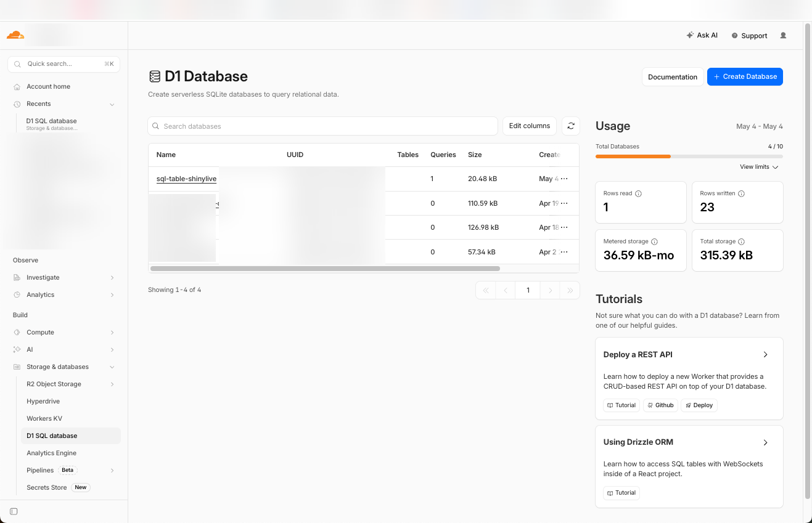Image resolution: width=812 pixels, height=523 pixels.
Task: Open the Documentation page
Action: pyautogui.click(x=673, y=77)
